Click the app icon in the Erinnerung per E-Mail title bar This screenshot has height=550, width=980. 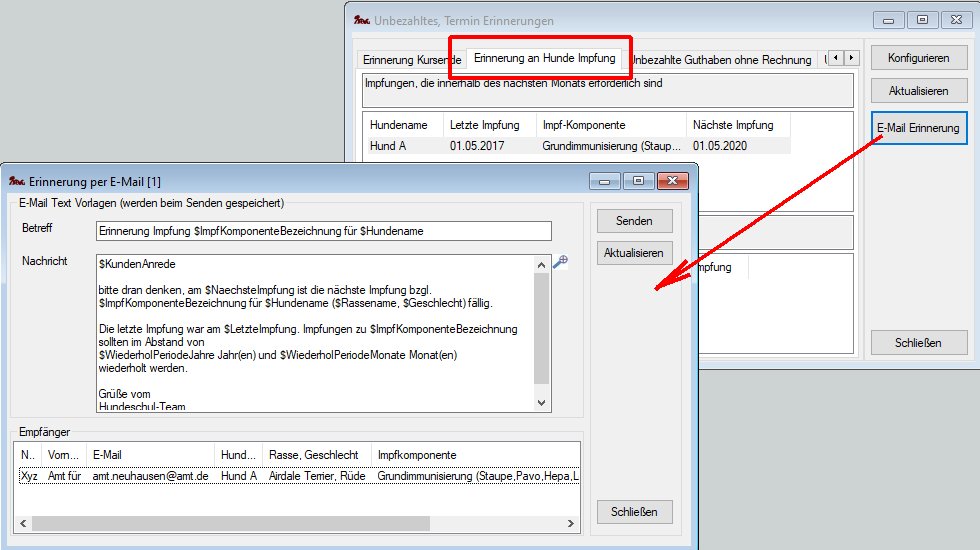pyautogui.click(x=16, y=181)
